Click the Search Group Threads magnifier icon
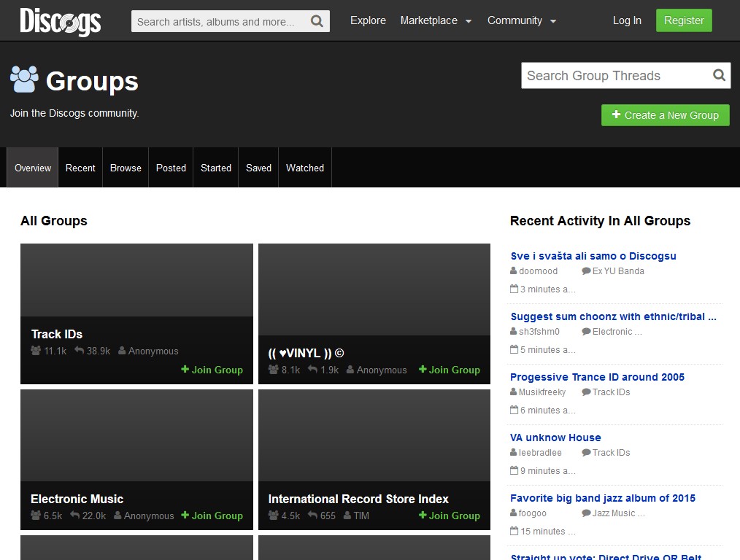Viewport: 740px width, 560px height. click(x=719, y=75)
